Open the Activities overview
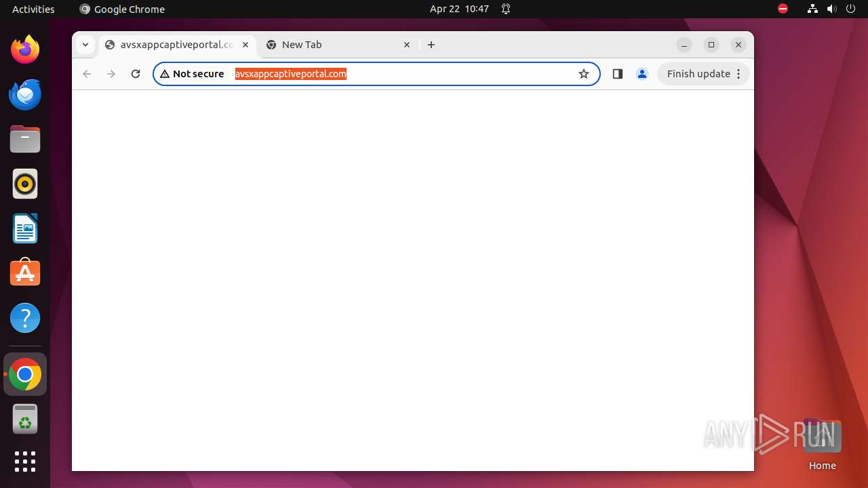 click(33, 9)
